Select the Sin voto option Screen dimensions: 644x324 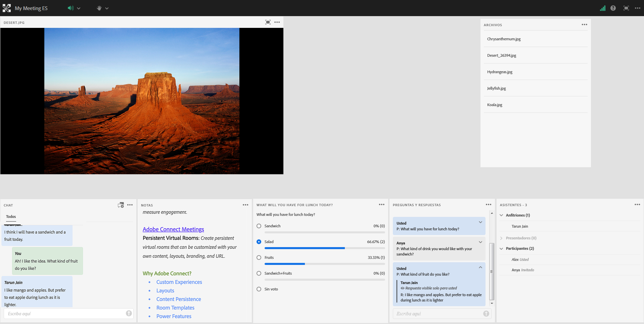(259, 289)
